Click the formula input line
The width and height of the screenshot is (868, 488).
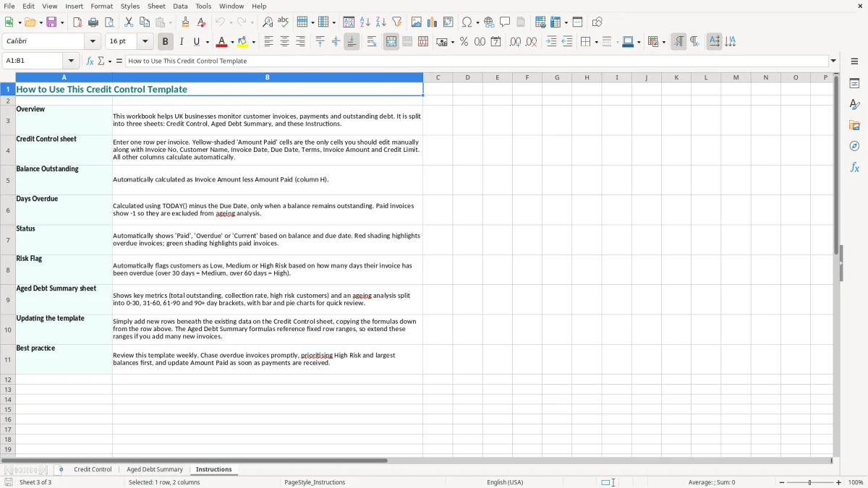coord(477,61)
